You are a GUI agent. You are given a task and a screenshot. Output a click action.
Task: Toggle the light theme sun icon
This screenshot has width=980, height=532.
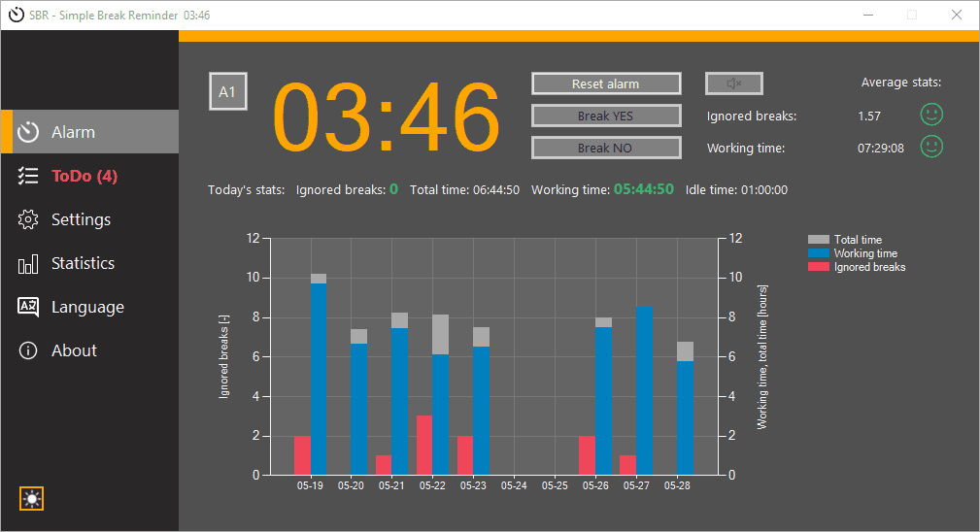click(31, 499)
